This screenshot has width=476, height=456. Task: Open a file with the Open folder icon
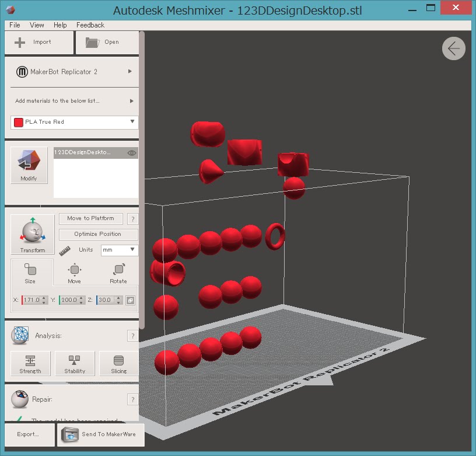[x=92, y=42]
